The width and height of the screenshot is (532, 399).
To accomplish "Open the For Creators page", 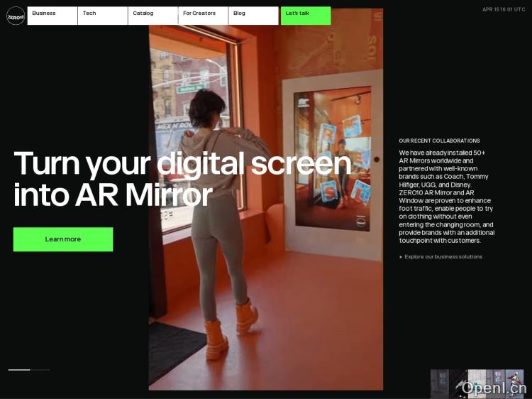I will pos(203,16).
